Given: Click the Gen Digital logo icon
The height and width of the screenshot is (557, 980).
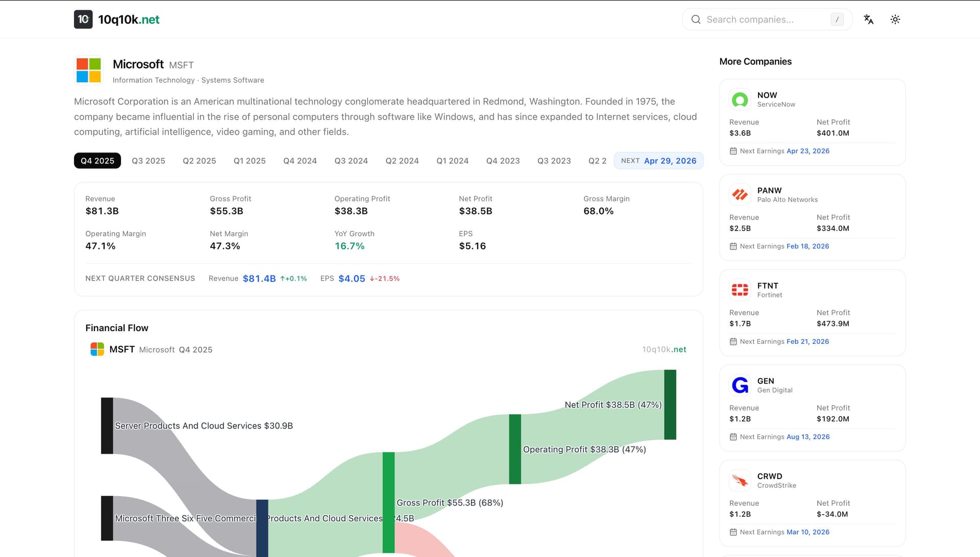Looking at the screenshot, I should (x=740, y=385).
